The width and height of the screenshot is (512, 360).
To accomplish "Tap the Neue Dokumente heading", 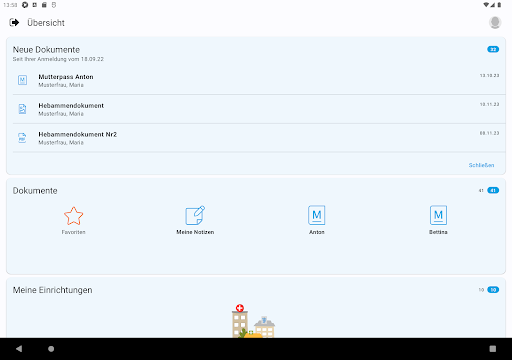I will [46, 50].
